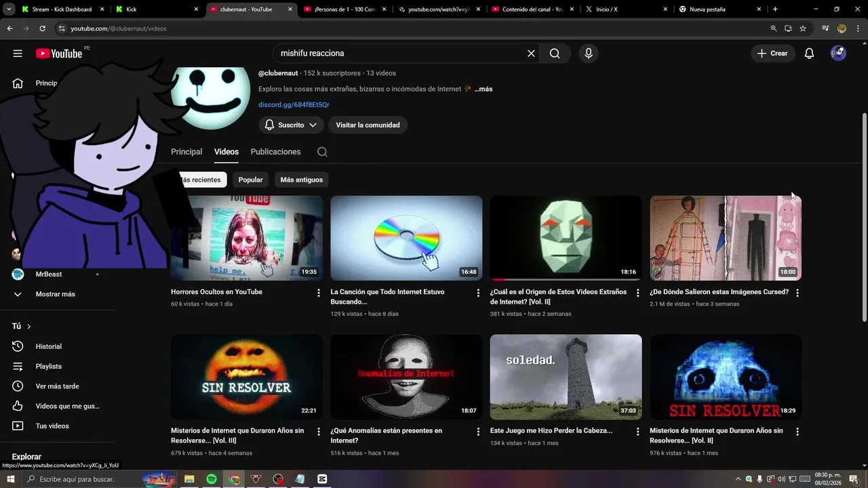Open the discord.gg/684f8Et5Qr link
The image size is (868, 488).
[x=294, y=105]
